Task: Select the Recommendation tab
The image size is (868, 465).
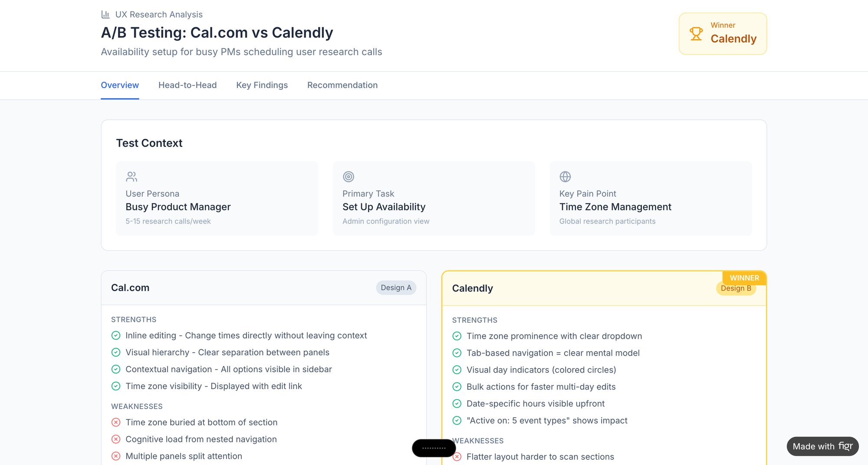Action: coord(342,85)
